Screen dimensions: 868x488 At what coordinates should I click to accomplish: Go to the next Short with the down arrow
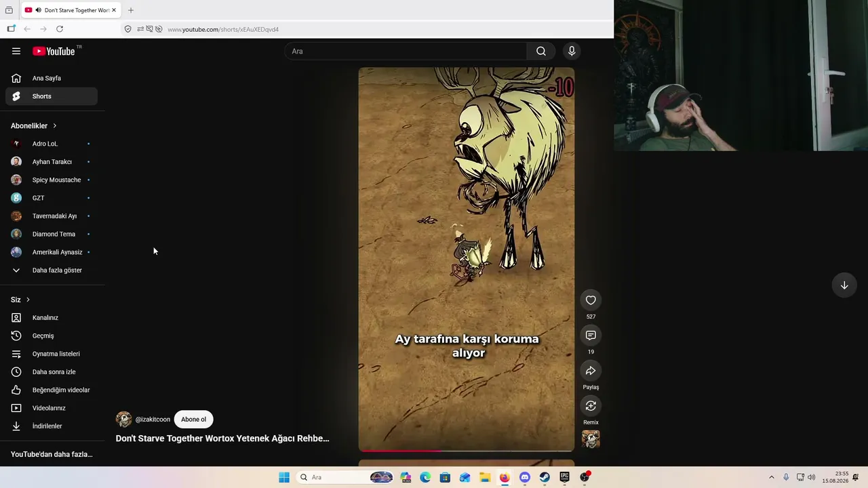[844, 285]
